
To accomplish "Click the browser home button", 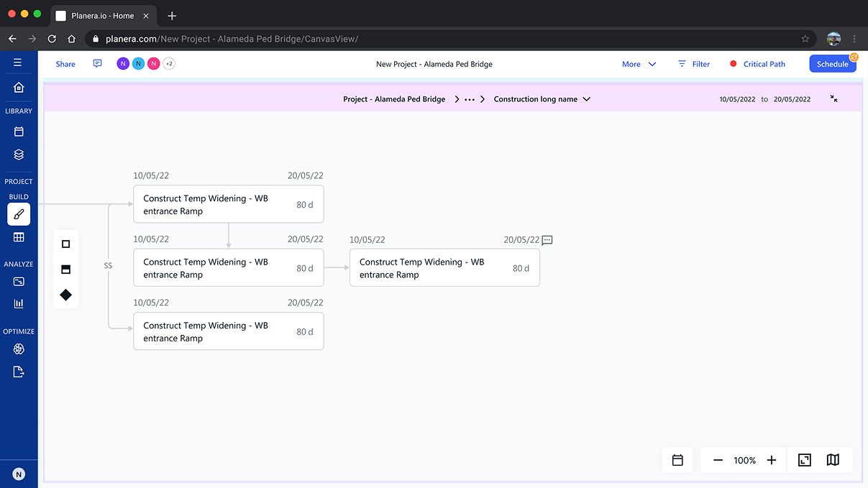I will click(71, 39).
